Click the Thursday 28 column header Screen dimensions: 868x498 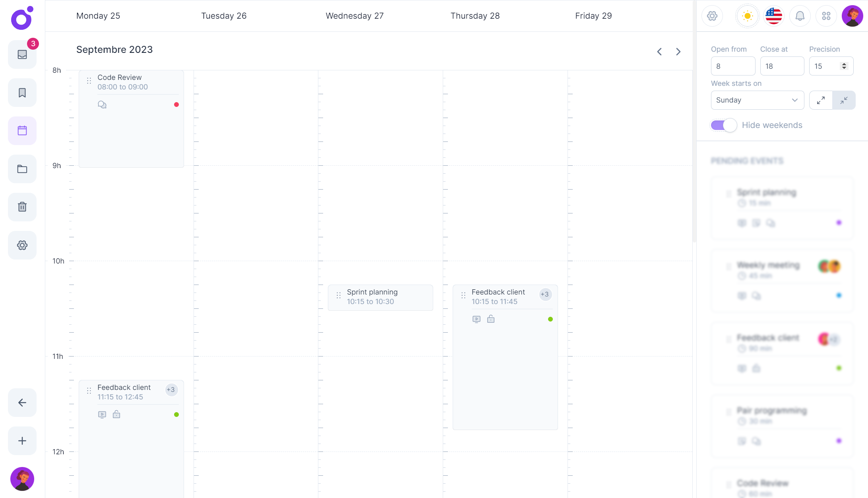pyautogui.click(x=475, y=16)
